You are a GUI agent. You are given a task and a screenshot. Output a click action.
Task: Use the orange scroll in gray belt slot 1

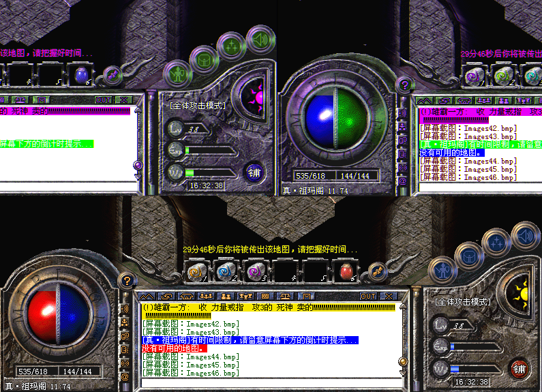click(198, 272)
